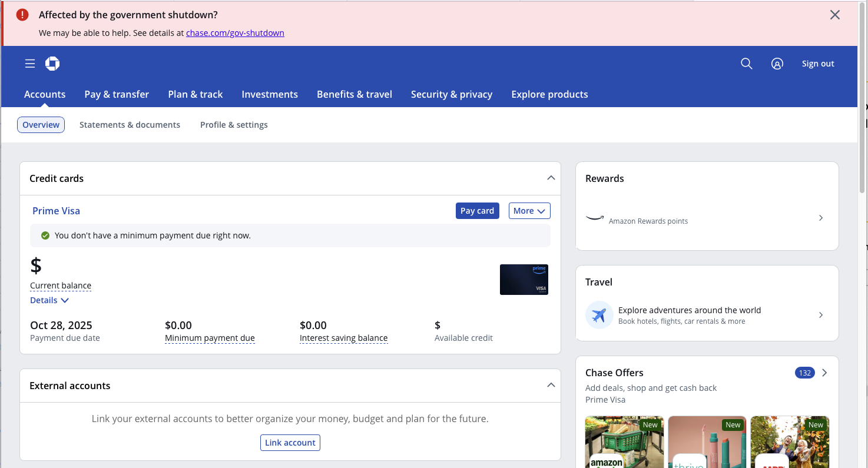Collapse the External accounts section
The height and width of the screenshot is (468, 868).
tap(551, 385)
